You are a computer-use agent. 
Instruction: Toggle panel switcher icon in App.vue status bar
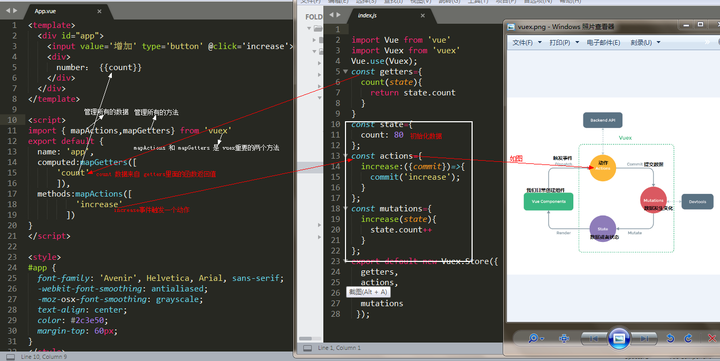11,357
